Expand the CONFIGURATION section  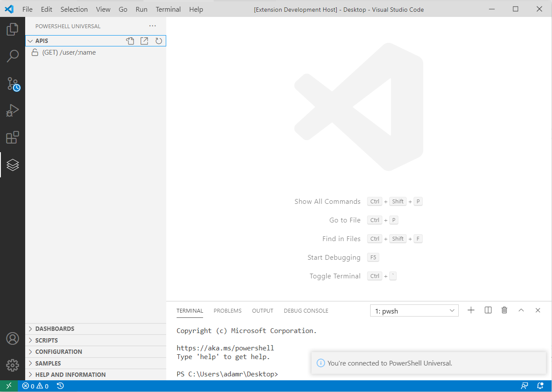point(95,352)
